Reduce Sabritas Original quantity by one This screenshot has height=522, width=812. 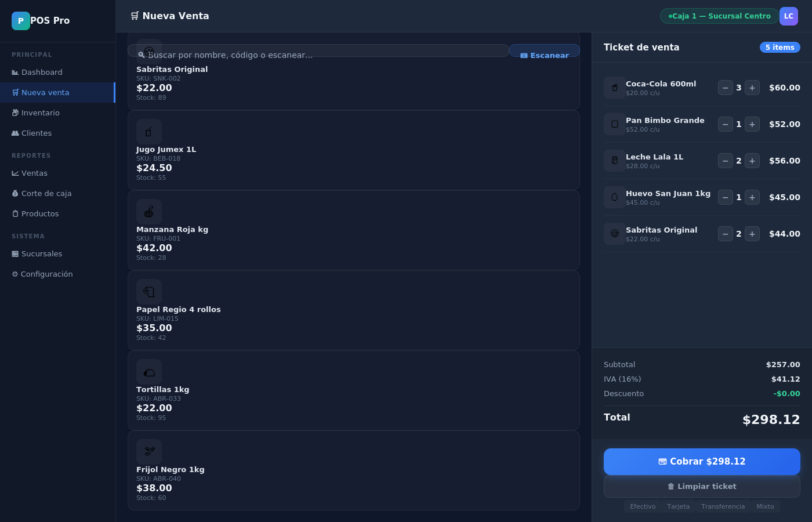(x=725, y=234)
